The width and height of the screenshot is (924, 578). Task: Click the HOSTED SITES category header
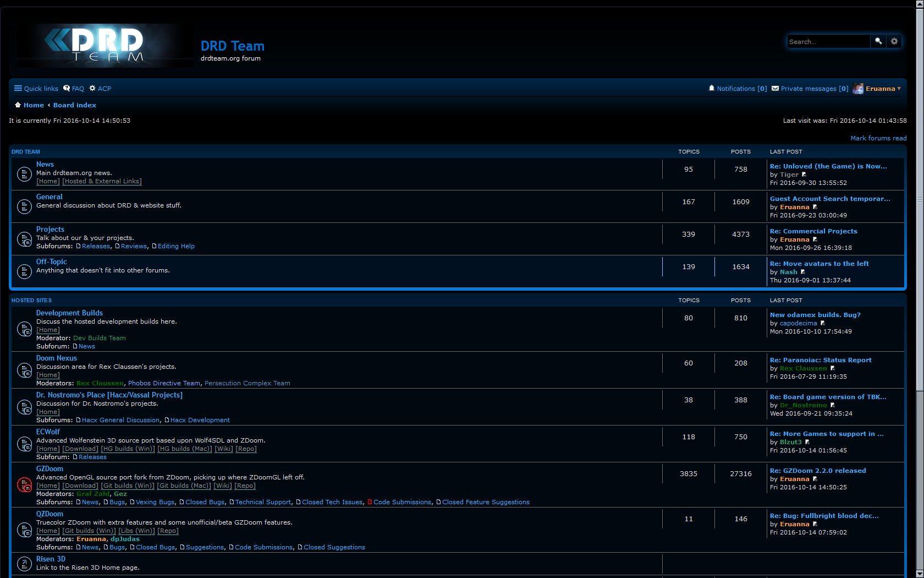[x=31, y=301]
